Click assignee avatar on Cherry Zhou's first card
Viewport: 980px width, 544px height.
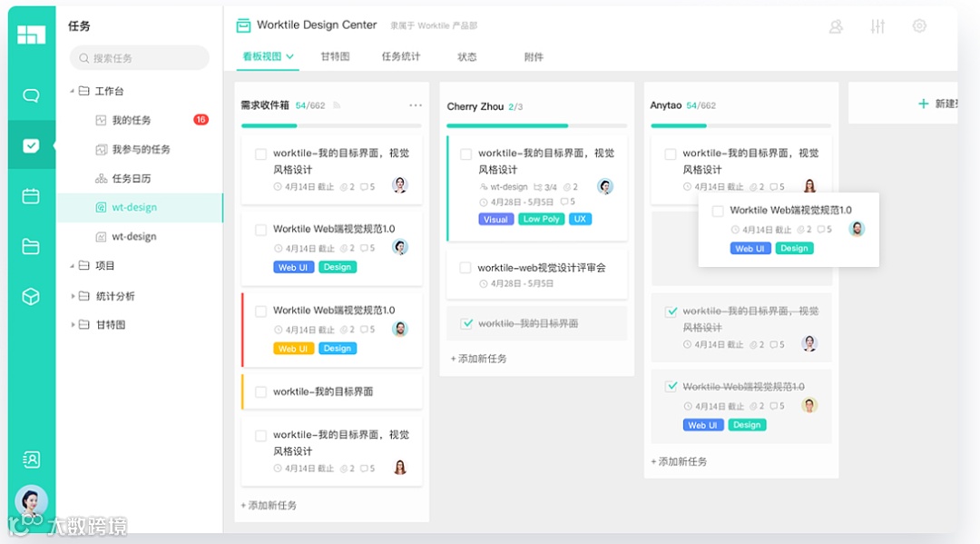(x=605, y=185)
